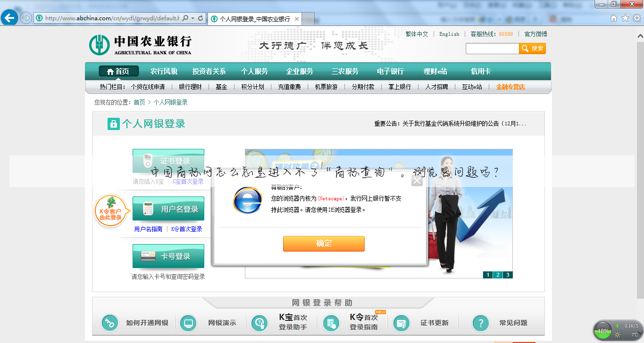Close the 个人网银登录 browser tab

coord(297,19)
